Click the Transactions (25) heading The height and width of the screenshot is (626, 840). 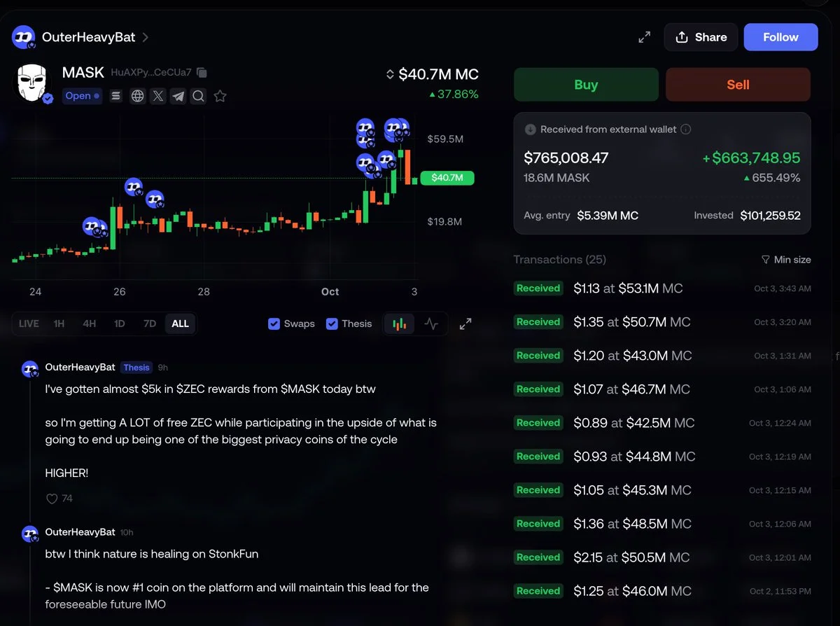[x=559, y=260]
